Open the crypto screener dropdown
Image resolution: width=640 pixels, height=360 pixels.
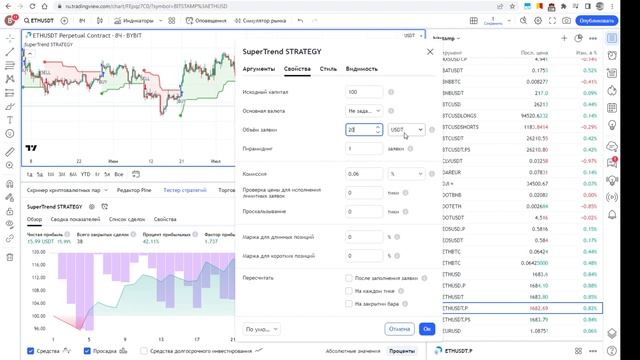click(x=67, y=190)
